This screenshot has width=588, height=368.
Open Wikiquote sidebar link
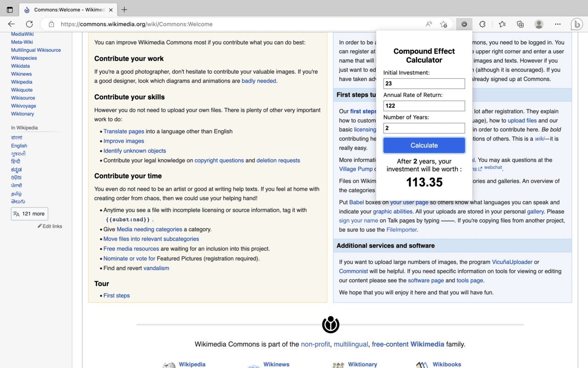pos(22,90)
